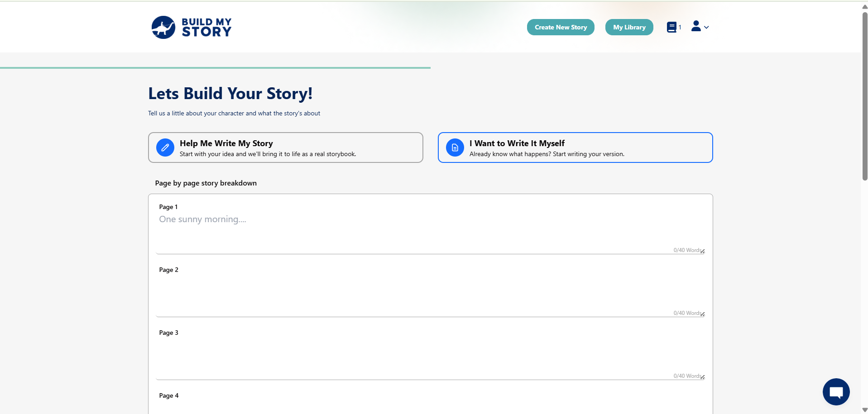Click into the Page 3 text area

tap(430, 357)
